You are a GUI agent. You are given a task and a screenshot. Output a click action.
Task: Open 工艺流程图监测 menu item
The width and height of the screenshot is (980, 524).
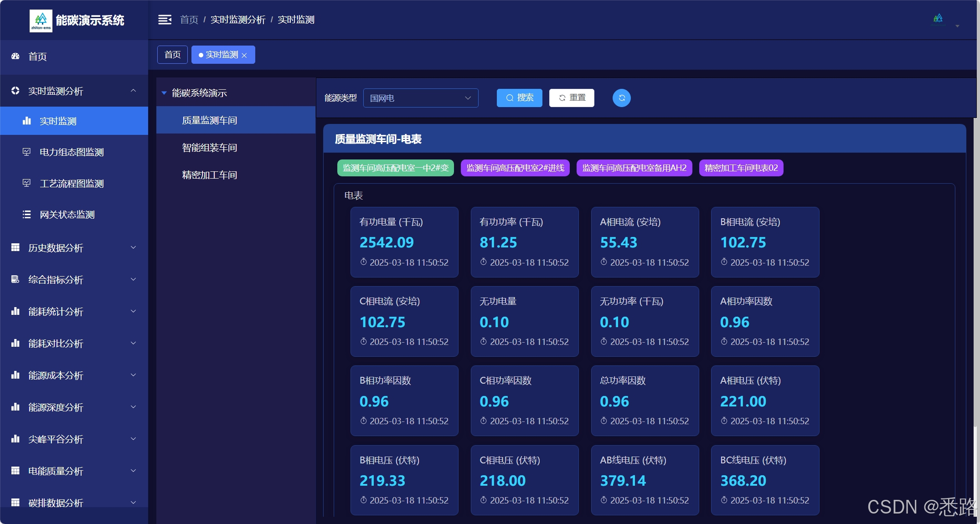coord(72,183)
